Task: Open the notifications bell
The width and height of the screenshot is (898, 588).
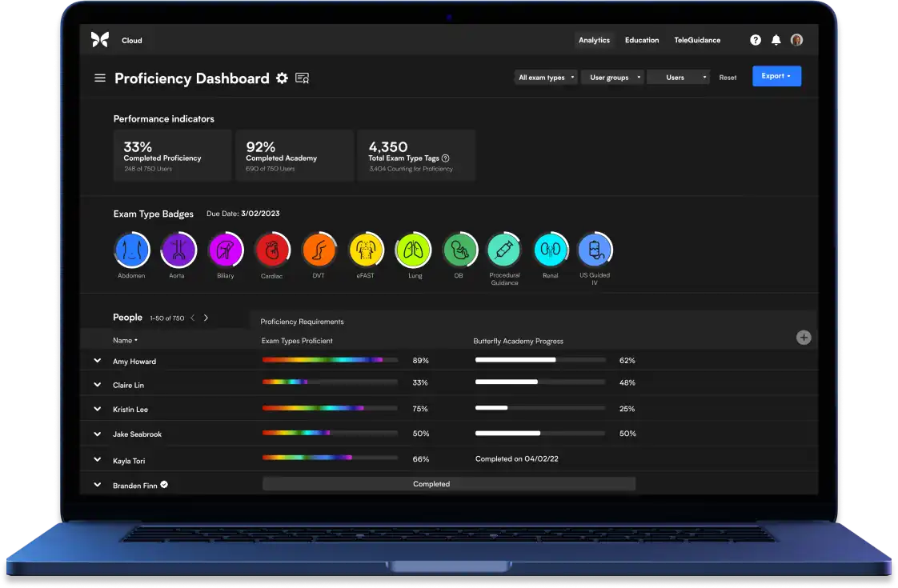Action: pyautogui.click(x=775, y=39)
